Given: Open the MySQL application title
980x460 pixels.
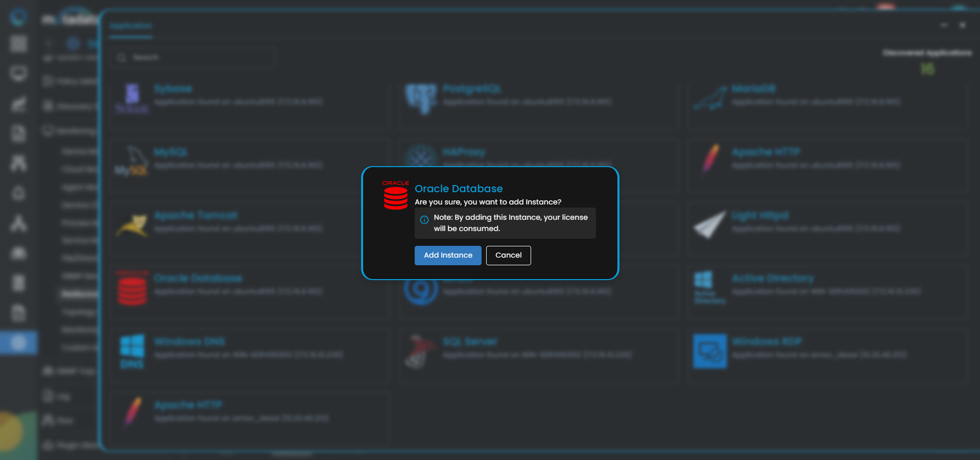Looking at the screenshot, I should coord(171,152).
